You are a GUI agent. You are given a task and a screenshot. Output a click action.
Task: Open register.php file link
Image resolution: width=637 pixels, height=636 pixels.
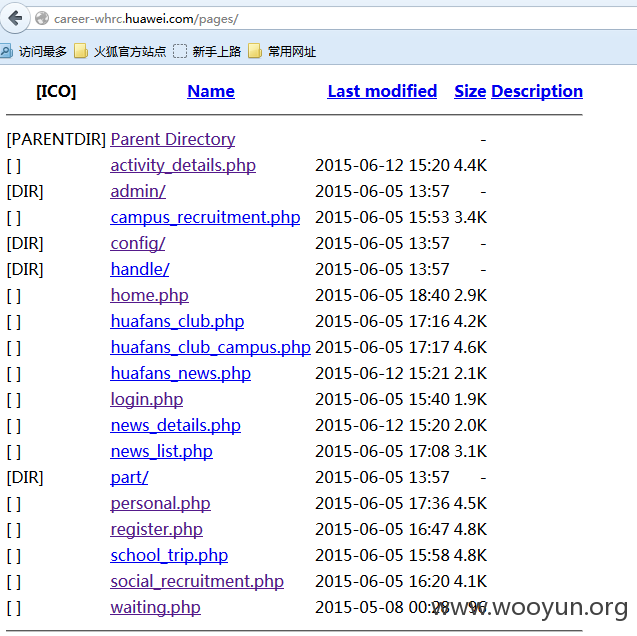pos(156,530)
